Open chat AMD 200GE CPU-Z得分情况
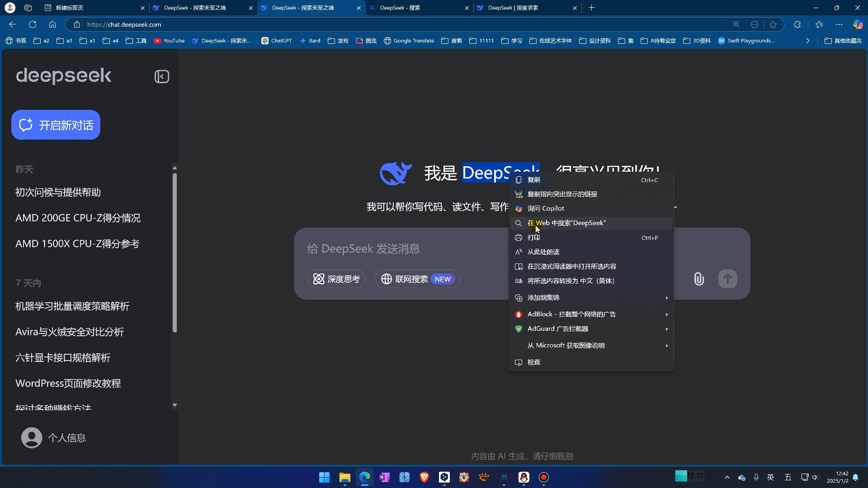Image resolution: width=868 pixels, height=488 pixels. [x=78, y=218]
